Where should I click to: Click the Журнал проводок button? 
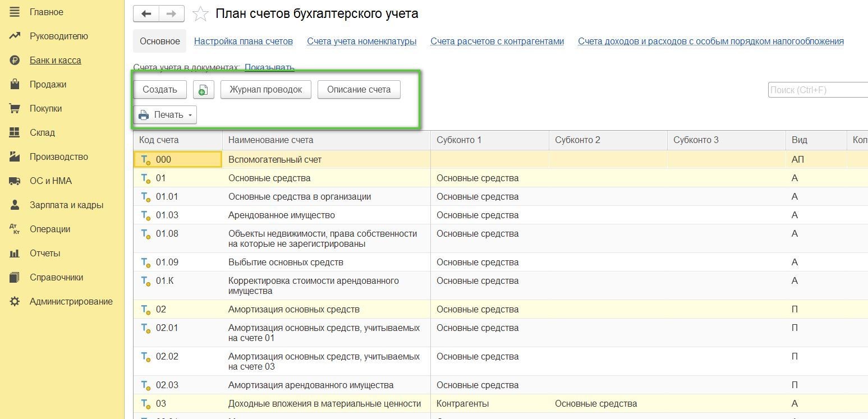[x=265, y=90]
